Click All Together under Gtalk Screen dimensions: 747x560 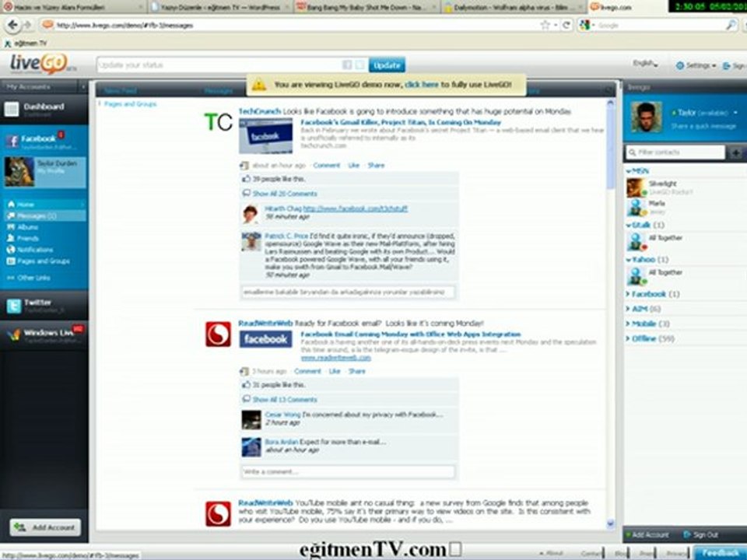pos(655,241)
